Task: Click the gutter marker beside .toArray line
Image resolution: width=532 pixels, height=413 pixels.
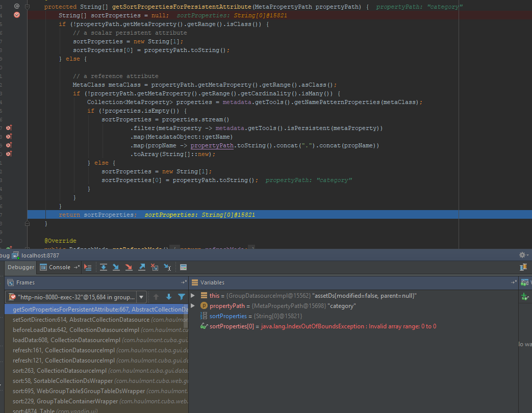Action: (9, 154)
